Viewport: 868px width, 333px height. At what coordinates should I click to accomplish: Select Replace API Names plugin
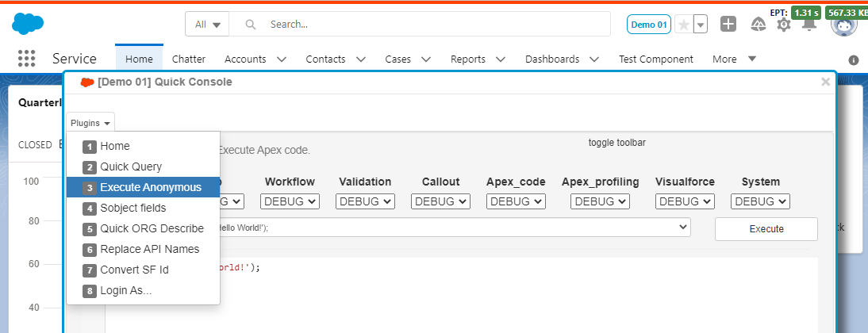click(144, 249)
